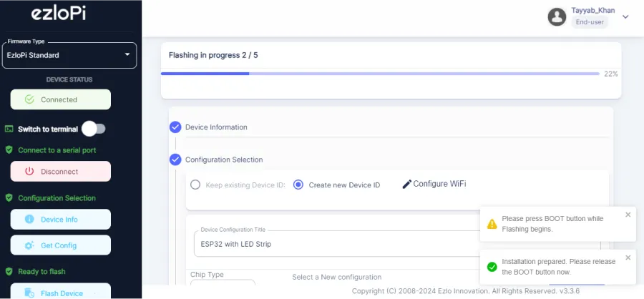Click the terminal icon beside Switch to terminal
The height and width of the screenshot is (299, 644).
pos(9,129)
